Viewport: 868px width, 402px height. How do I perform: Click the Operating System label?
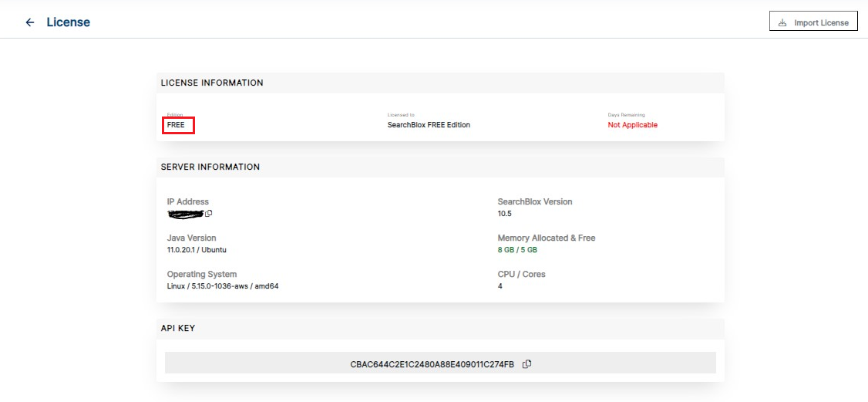click(x=202, y=274)
